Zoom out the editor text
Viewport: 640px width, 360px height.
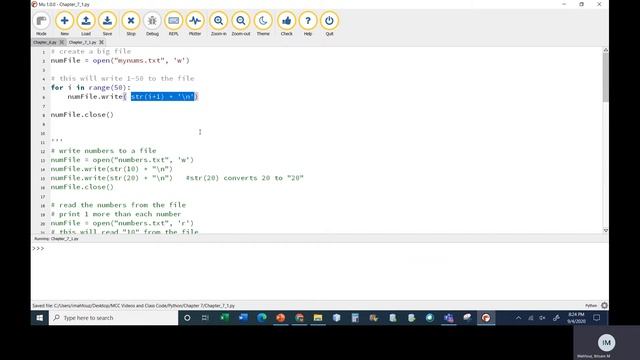coord(241,24)
